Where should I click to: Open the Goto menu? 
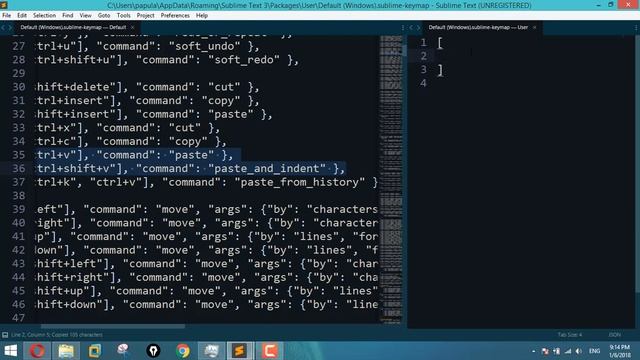[104, 16]
